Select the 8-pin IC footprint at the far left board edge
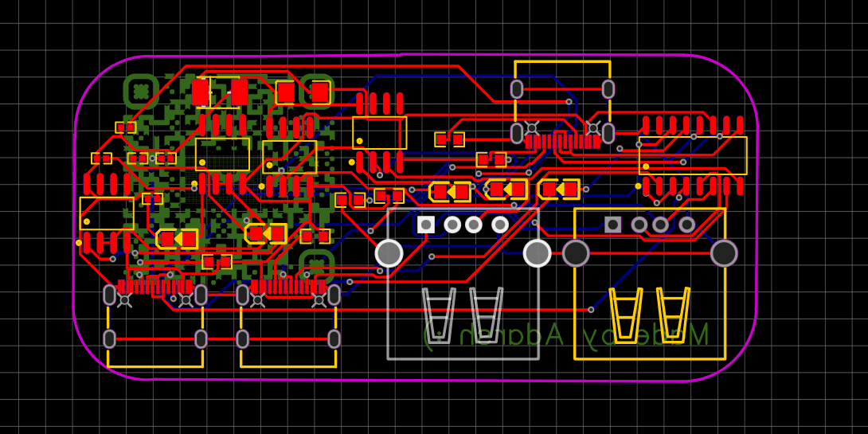This screenshot has height=434, width=868. pos(107,213)
